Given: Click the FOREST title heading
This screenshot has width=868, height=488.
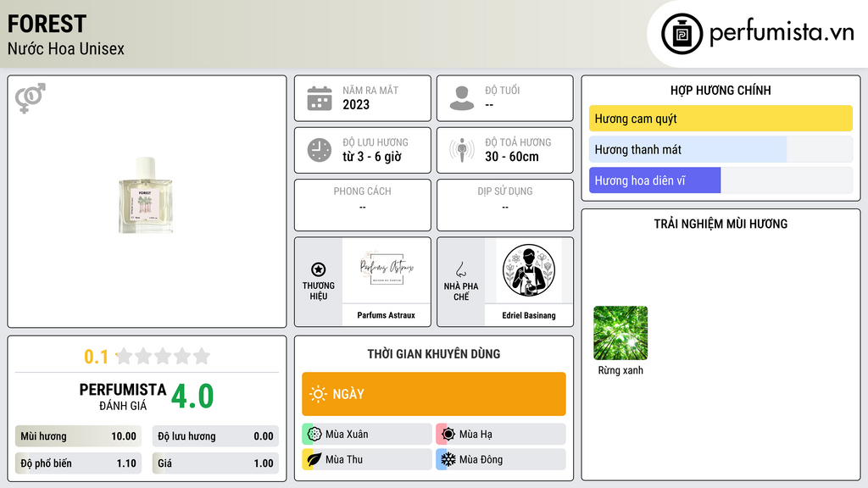Looking at the screenshot, I should pyautogui.click(x=47, y=24).
